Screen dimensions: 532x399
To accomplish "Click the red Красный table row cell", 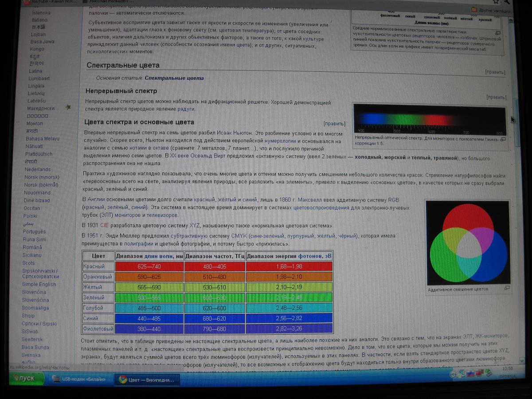I will 94,266.
